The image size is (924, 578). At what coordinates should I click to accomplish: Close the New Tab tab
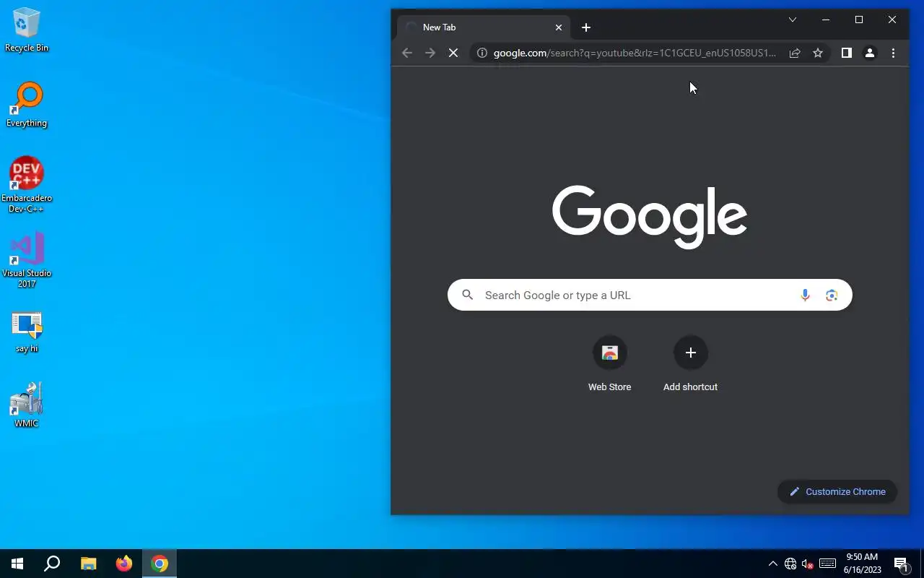[559, 27]
